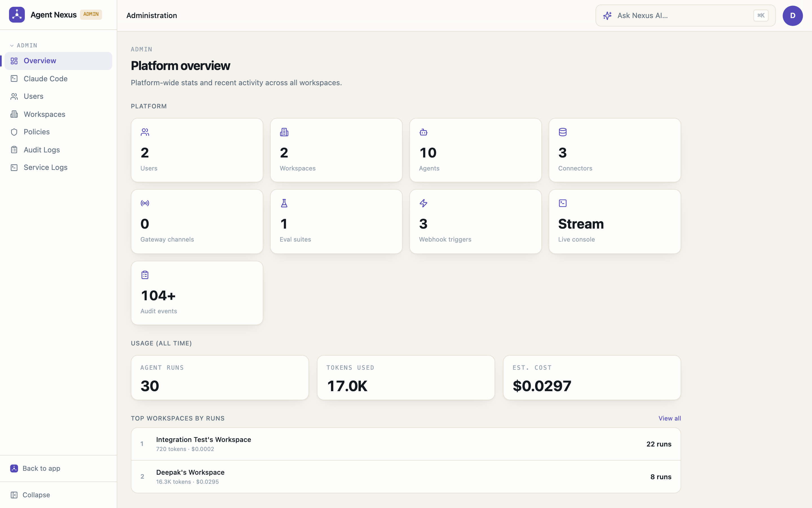Click View all for top workspaces
Viewport: 812px width, 508px height.
pyautogui.click(x=669, y=418)
